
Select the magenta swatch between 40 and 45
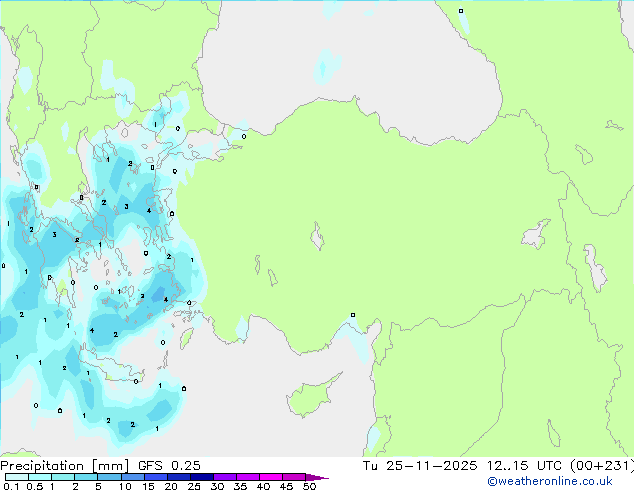pyautogui.click(x=271, y=477)
